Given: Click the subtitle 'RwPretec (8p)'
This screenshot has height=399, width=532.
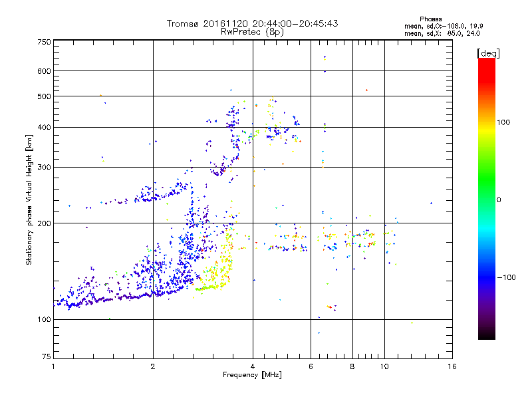Looking at the screenshot, I should pyautogui.click(x=252, y=32).
